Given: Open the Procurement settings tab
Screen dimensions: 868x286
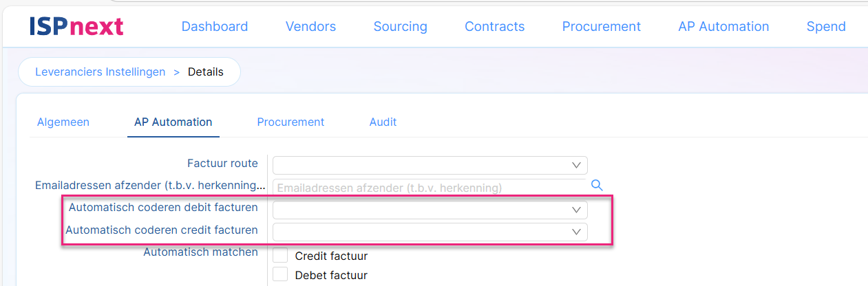Looking at the screenshot, I should point(290,122).
